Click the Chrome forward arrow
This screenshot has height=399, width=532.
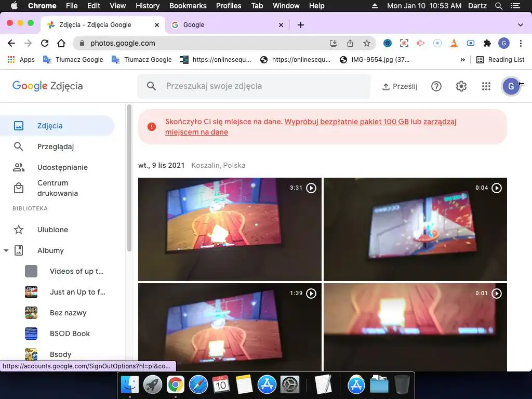click(x=28, y=43)
